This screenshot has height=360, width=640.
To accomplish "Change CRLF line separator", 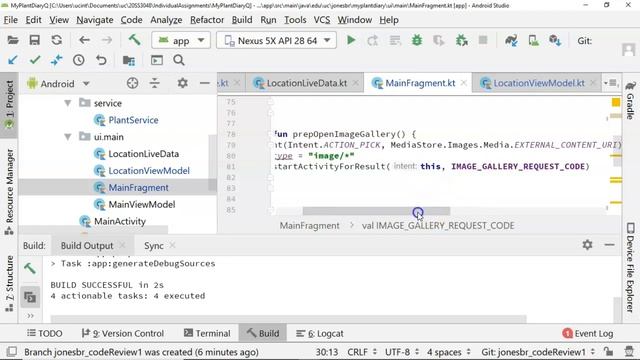I will (x=362, y=352).
